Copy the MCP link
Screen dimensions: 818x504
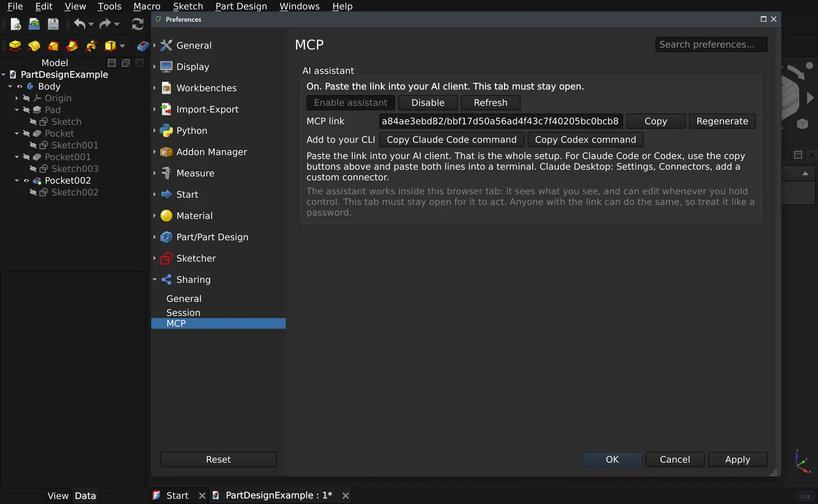tap(655, 121)
